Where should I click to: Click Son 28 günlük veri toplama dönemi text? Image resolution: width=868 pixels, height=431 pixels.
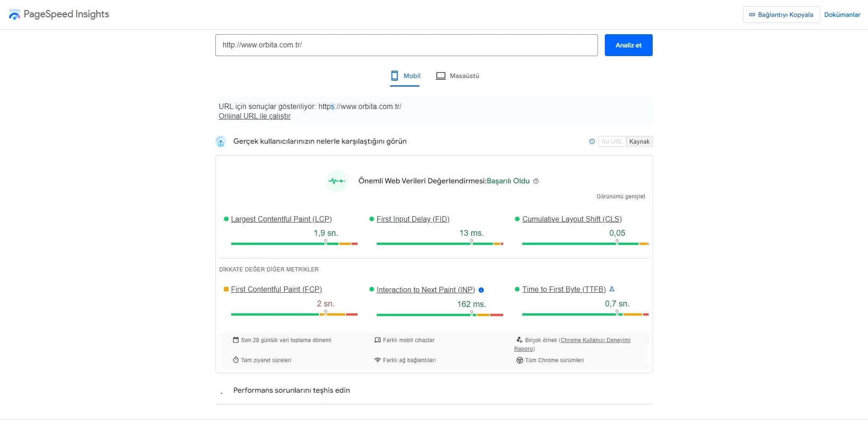(286, 340)
